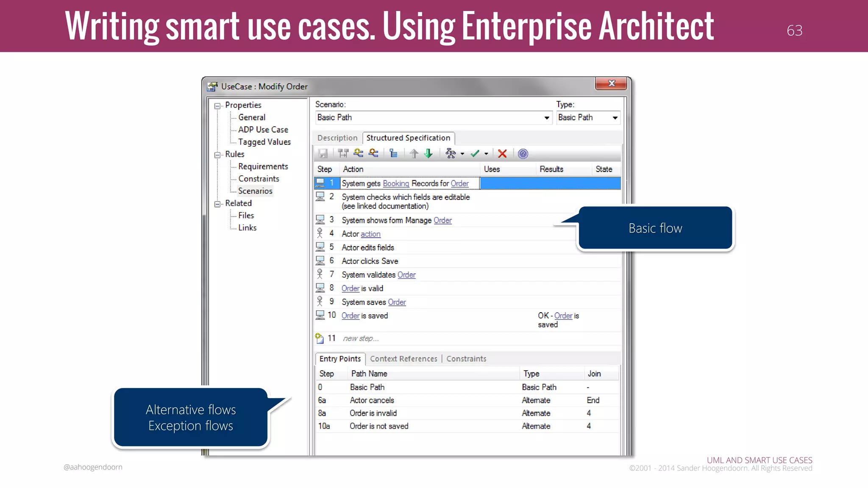Switch to the Description tab
This screenshot has height=488, width=868.
pos(337,138)
